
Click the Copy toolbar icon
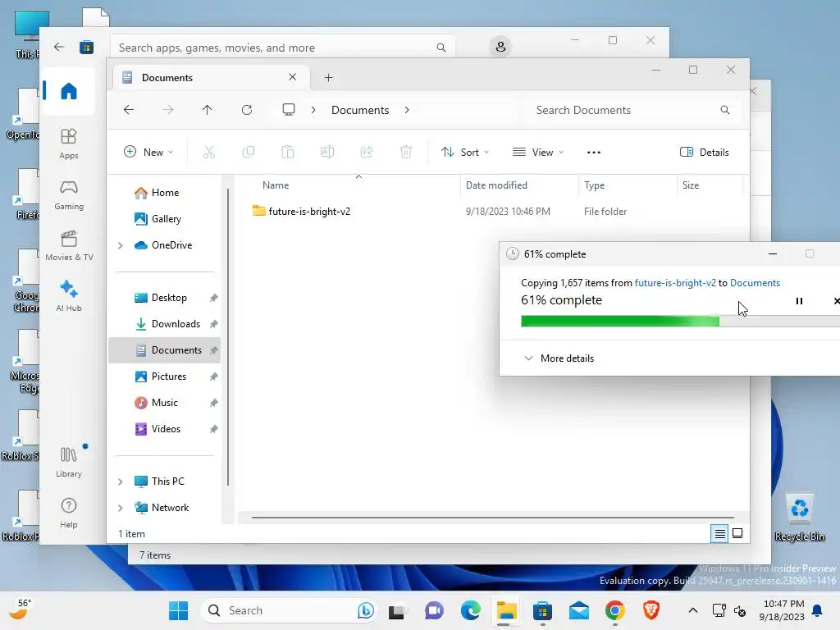[x=249, y=152]
